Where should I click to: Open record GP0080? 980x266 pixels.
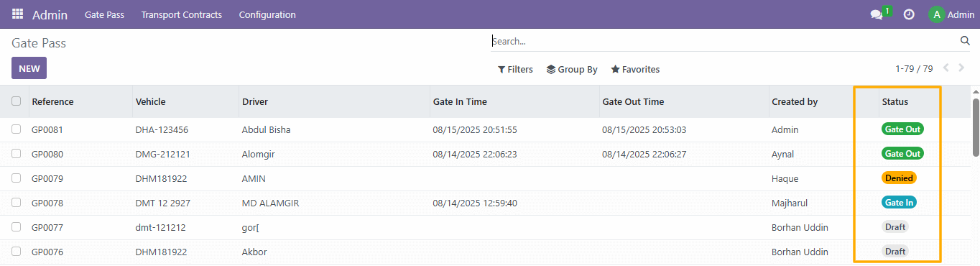[47, 155]
